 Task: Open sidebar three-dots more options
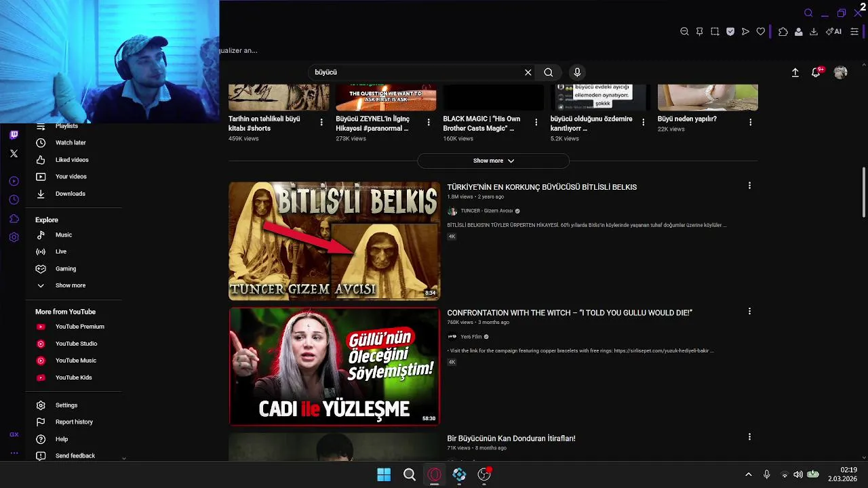(14, 453)
